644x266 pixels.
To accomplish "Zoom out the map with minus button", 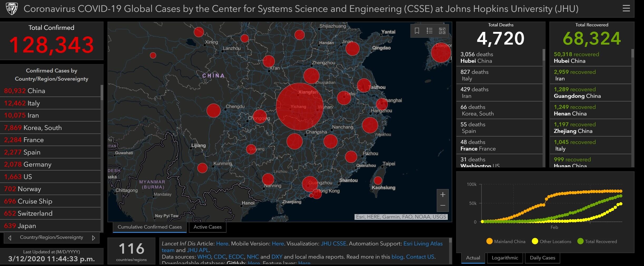I will (443, 206).
